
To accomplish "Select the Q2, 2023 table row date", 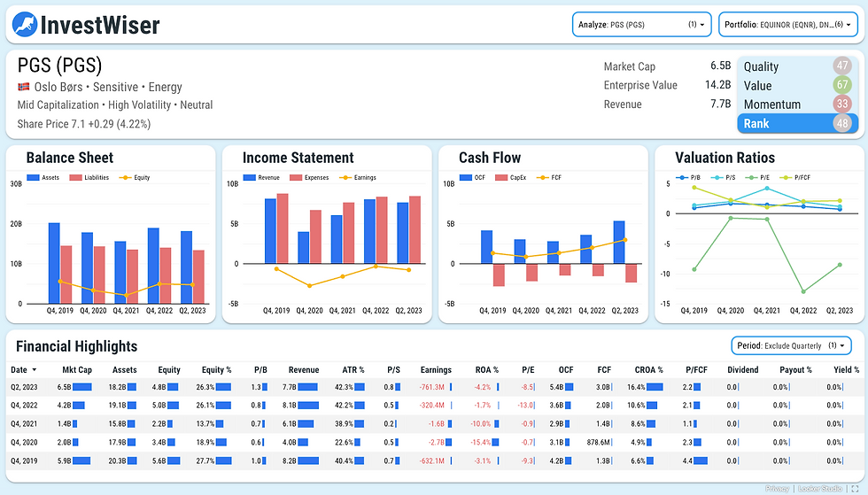I will click(25, 387).
